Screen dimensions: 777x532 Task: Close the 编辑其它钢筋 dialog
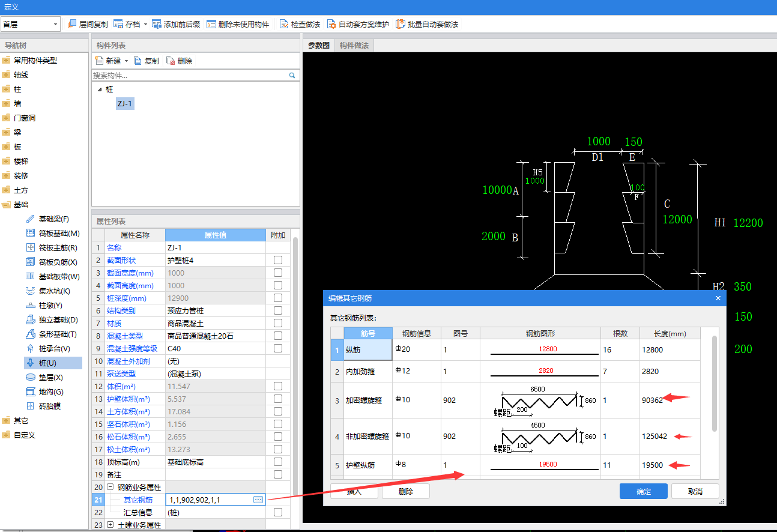tap(718, 298)
